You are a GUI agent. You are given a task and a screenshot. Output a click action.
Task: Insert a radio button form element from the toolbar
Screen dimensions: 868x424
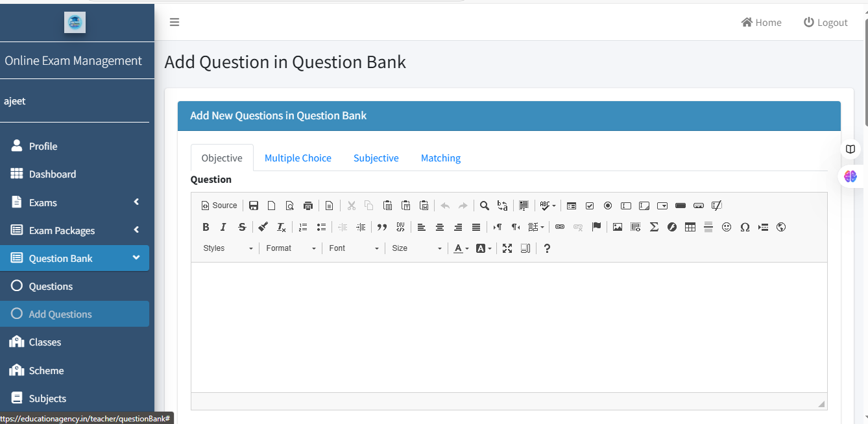[608, 206]
